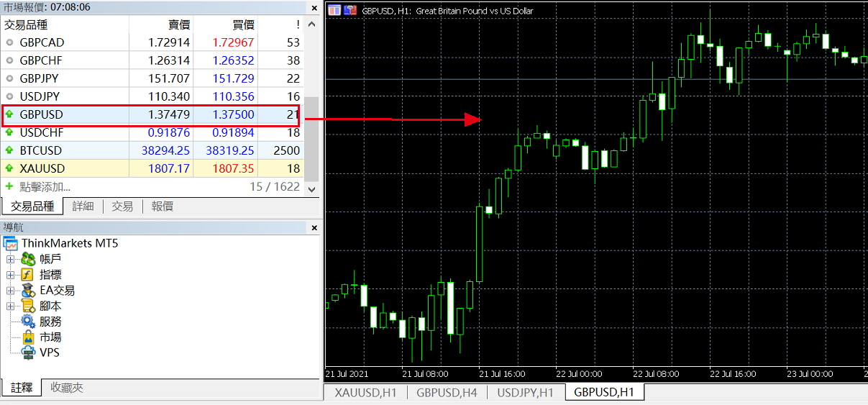868x405 pixels.
Task: Click the VPS icon in navigator
Action: (x=29, y=353)
